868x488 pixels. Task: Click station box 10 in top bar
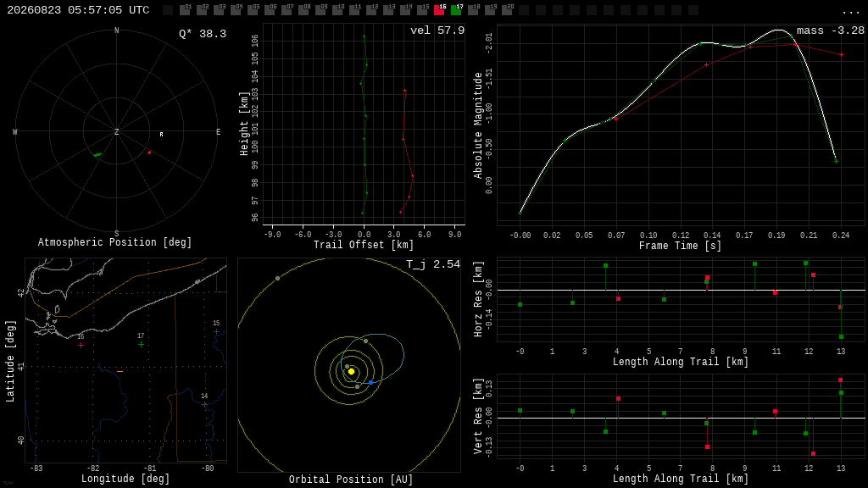coord(337,10)
